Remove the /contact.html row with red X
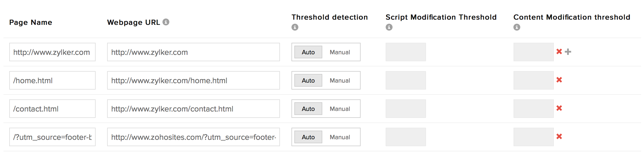 pyautogui.click(x=559, y=108)
